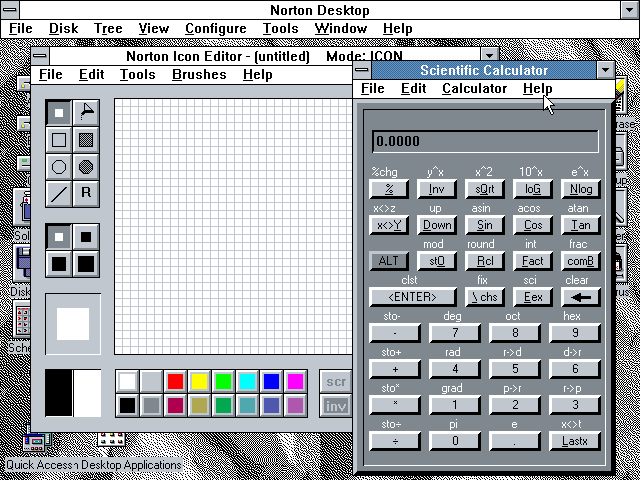This screenshot has height=480, width=640.
Task: Pick the bright green color swatch
Action: click(224, 382)
